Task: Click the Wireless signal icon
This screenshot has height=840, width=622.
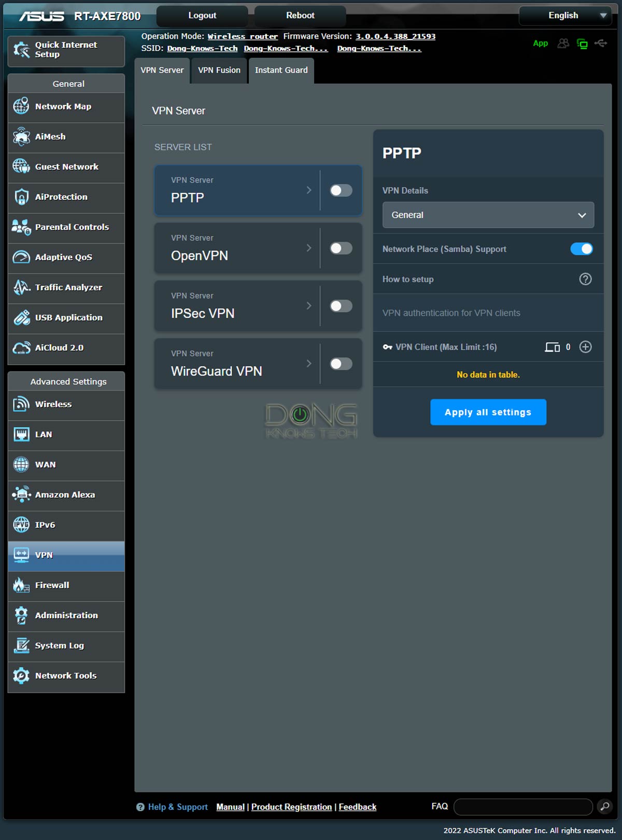Action: pos(21,404)
